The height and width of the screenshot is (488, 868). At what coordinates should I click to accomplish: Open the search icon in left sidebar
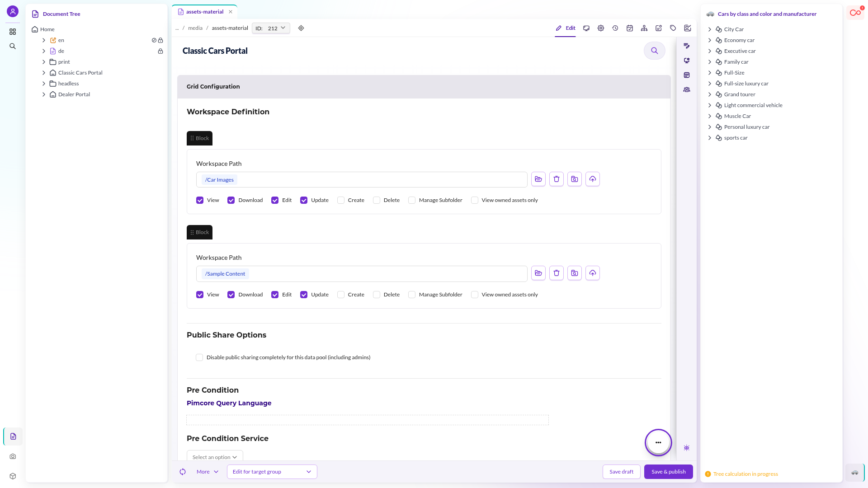click(x=13, y=46)
